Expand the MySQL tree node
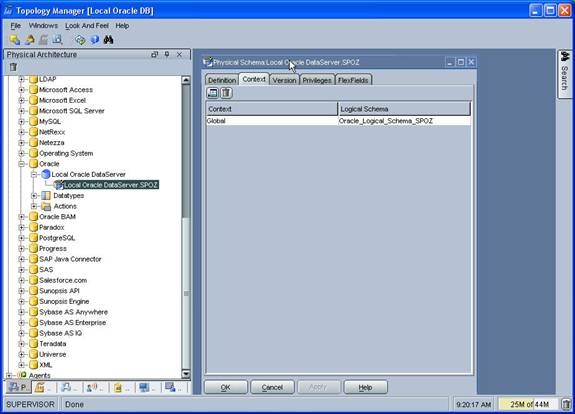 pos(21,121)
